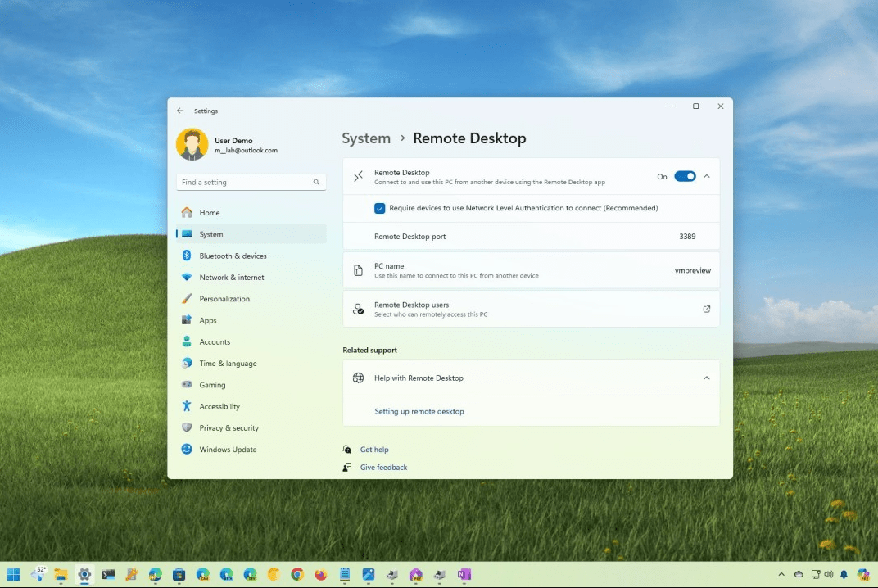Viewport: 878px width, 588px height.
Task: Click the PC name row
Action: [531, 270]
